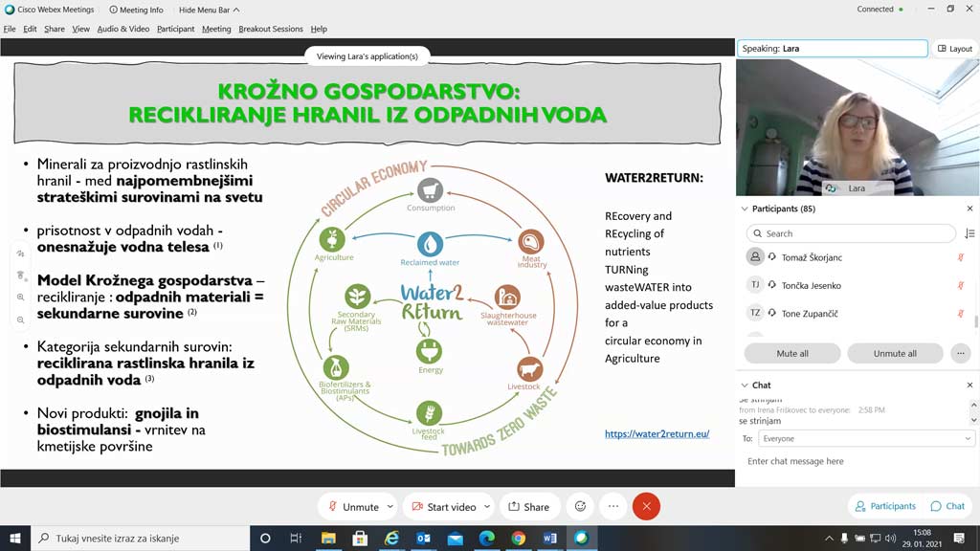Screen dimensions: 980x551
Task: Click Lara's video thumbnail
Action: [x=857, y=127]
